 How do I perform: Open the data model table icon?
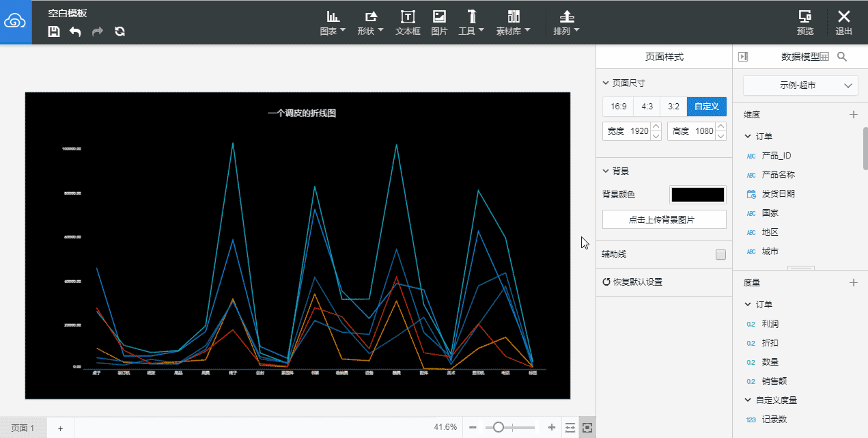point(824,57)
